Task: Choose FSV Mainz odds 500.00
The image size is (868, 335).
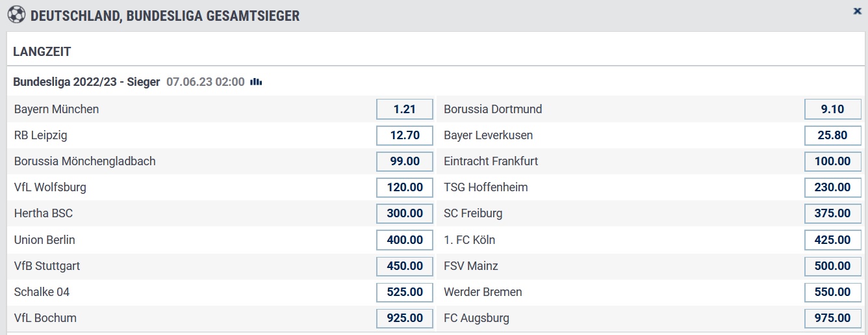Action: [832, 266]
